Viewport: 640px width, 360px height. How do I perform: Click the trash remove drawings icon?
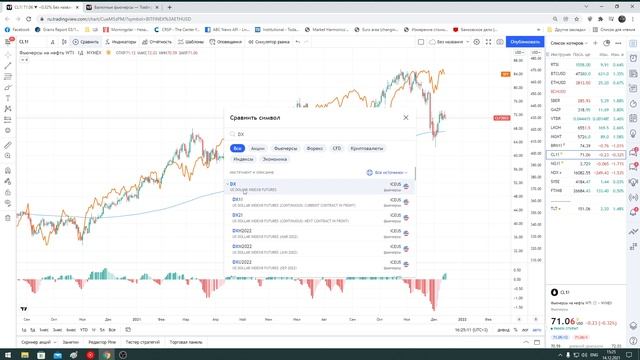point(8,218)
